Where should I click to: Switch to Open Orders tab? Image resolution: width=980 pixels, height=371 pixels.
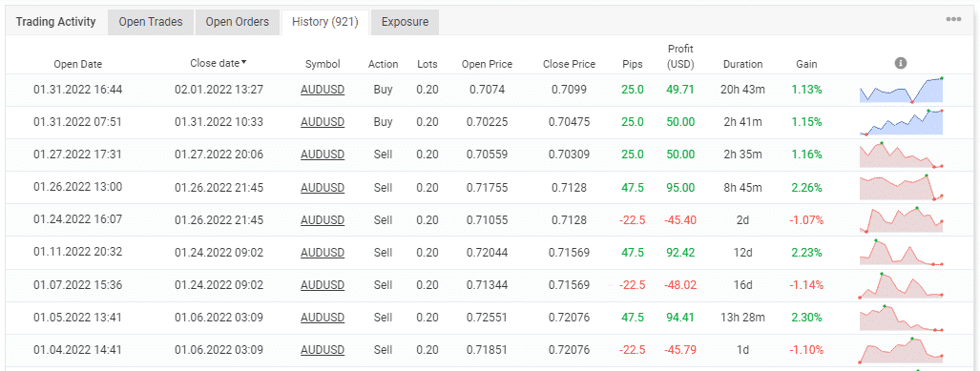click(x=238, y=22)
